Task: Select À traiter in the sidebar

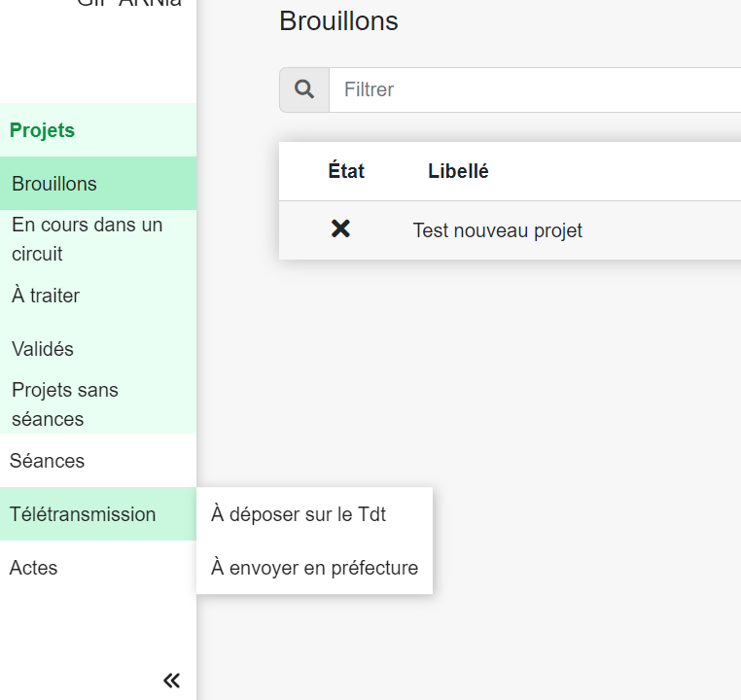Action: (46, 296)
